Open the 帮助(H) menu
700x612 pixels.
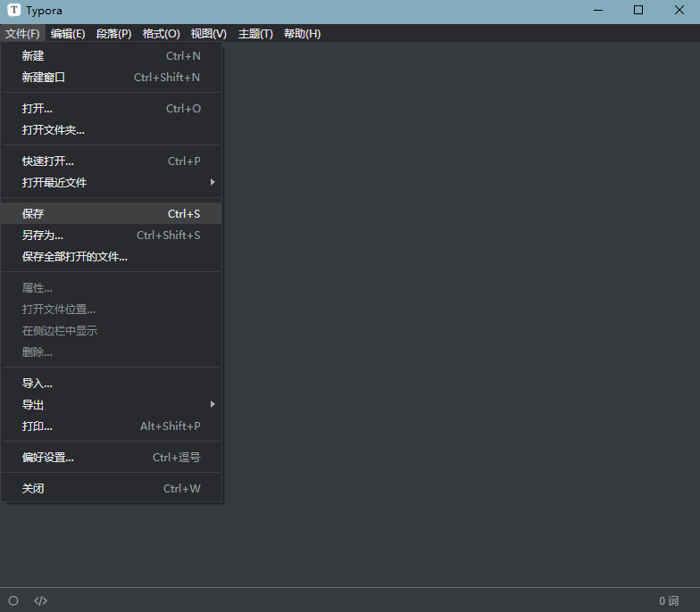coord(302,34)
